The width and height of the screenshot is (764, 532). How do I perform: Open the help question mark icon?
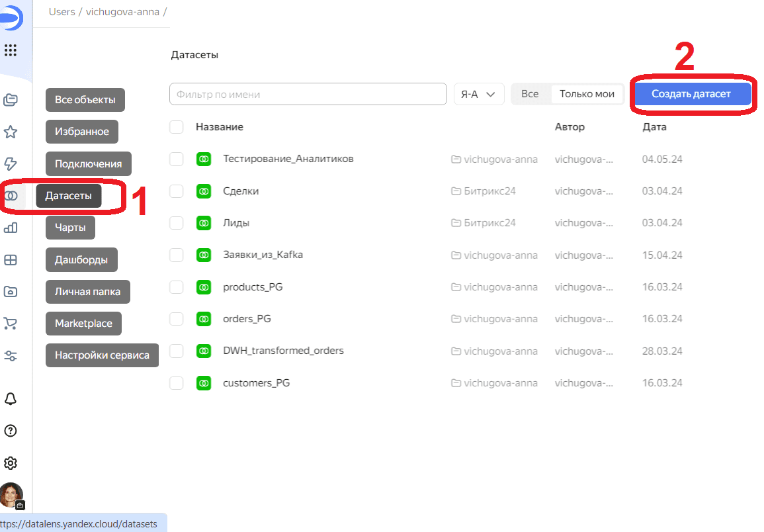click(10, 431)
